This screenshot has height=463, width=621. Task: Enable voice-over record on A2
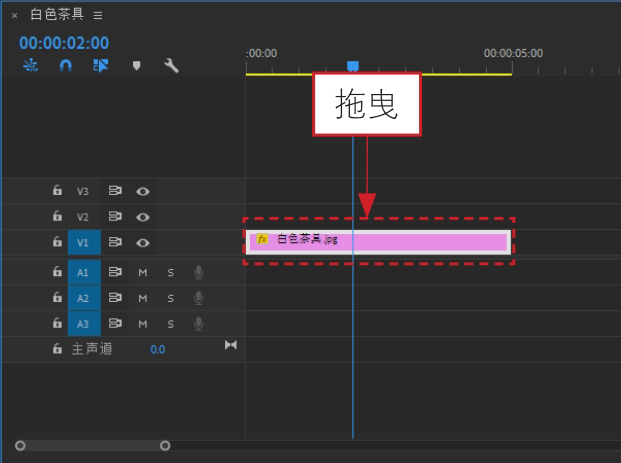pos(199,298)
